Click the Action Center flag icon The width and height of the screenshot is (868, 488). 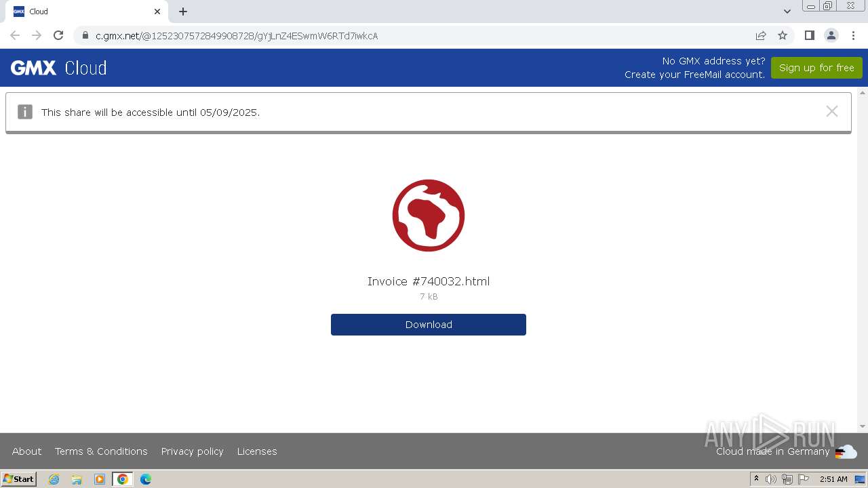pos(804,479)
